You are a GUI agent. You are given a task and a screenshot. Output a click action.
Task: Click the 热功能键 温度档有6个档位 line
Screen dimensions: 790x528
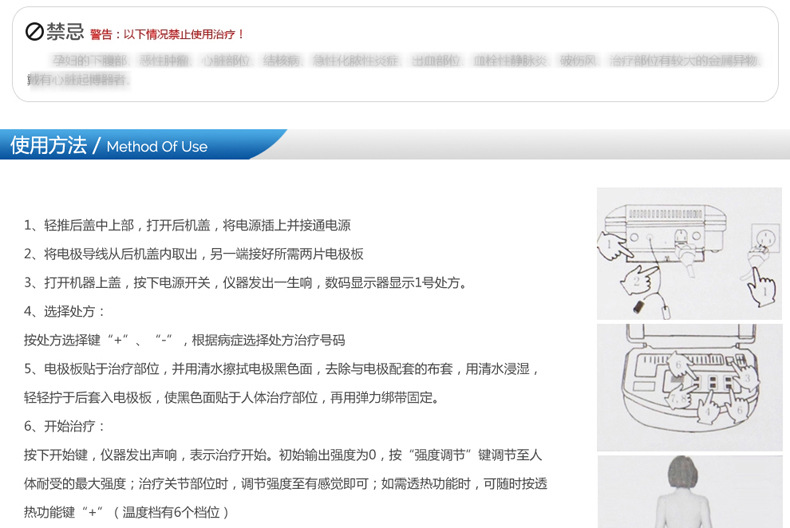[126, 512]
